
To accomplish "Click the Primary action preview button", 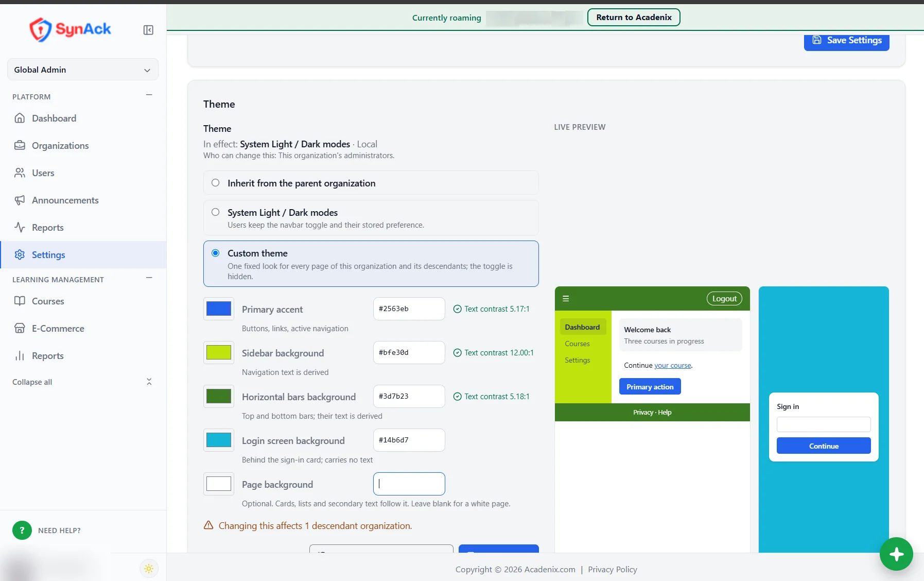I will pos(650,387).
